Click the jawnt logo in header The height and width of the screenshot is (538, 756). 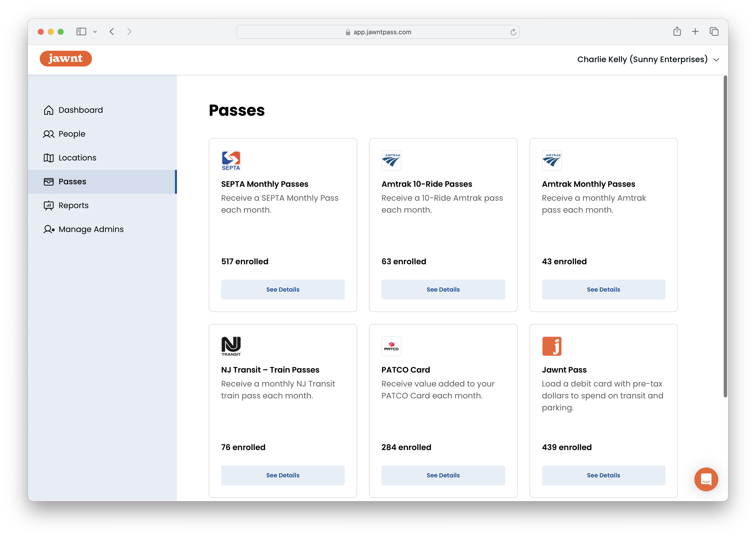coord(66,59)
